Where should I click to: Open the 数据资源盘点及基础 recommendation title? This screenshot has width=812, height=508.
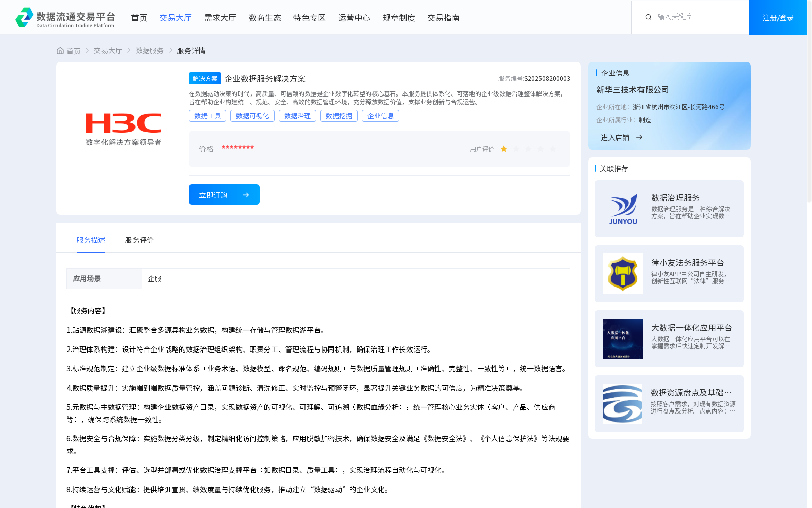click(x=691, y=393)
